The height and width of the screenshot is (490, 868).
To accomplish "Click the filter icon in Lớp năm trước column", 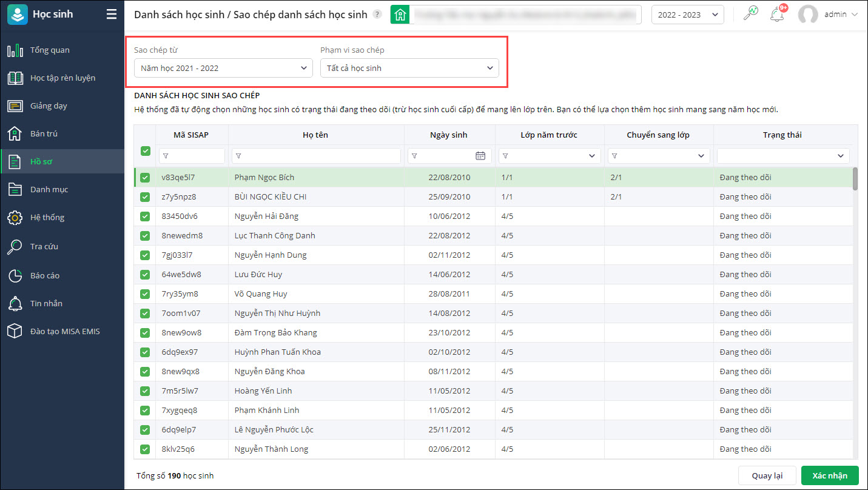I will 505,156.
